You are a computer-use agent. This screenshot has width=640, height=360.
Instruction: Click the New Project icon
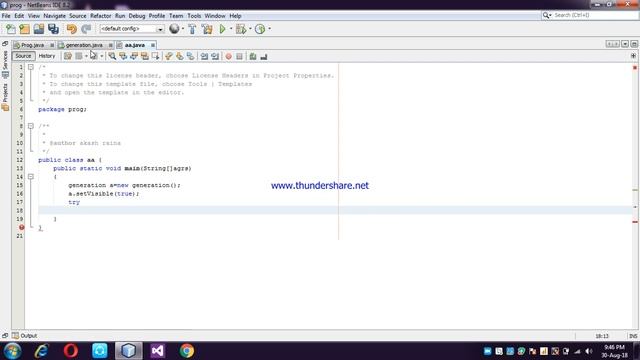pos(24,29)
